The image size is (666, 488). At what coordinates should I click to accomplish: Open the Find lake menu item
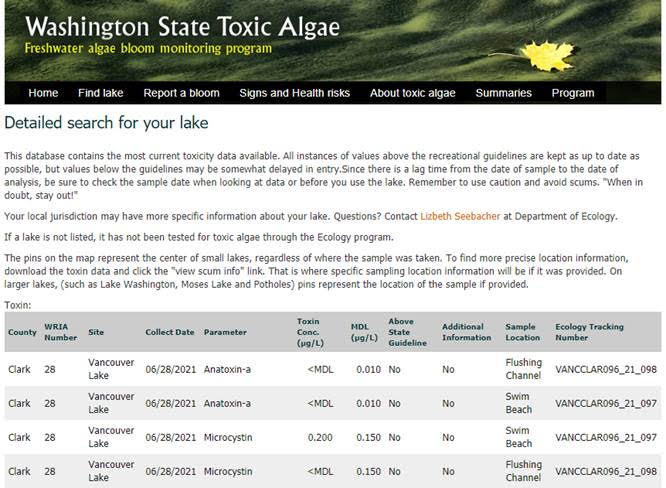pos(101,93)
